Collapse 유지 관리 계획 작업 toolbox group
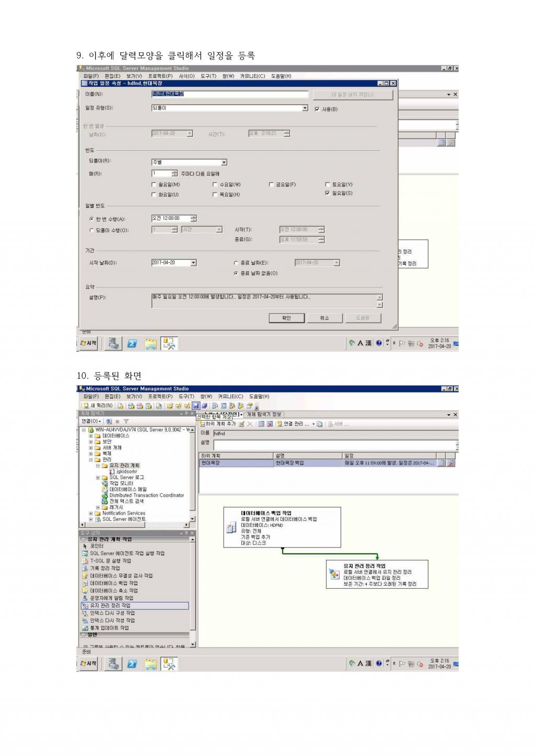The width and height of the screenshot is (535, 756). [x=84, y=539]
